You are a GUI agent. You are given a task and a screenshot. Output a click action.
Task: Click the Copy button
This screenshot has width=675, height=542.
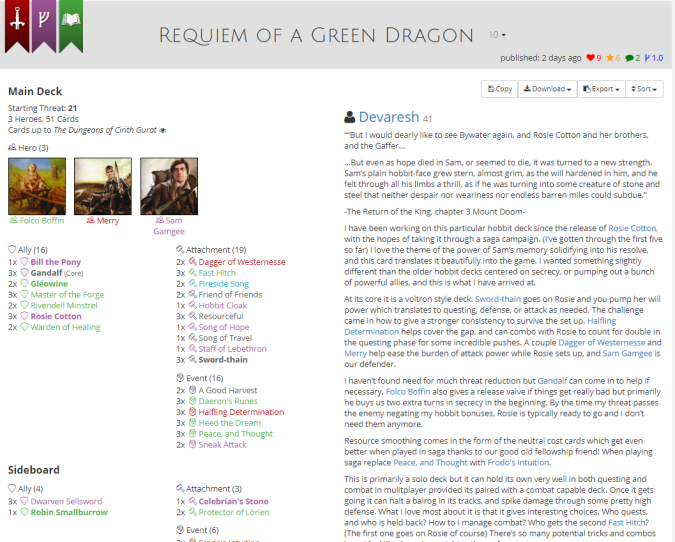click(x=499, y=89)
